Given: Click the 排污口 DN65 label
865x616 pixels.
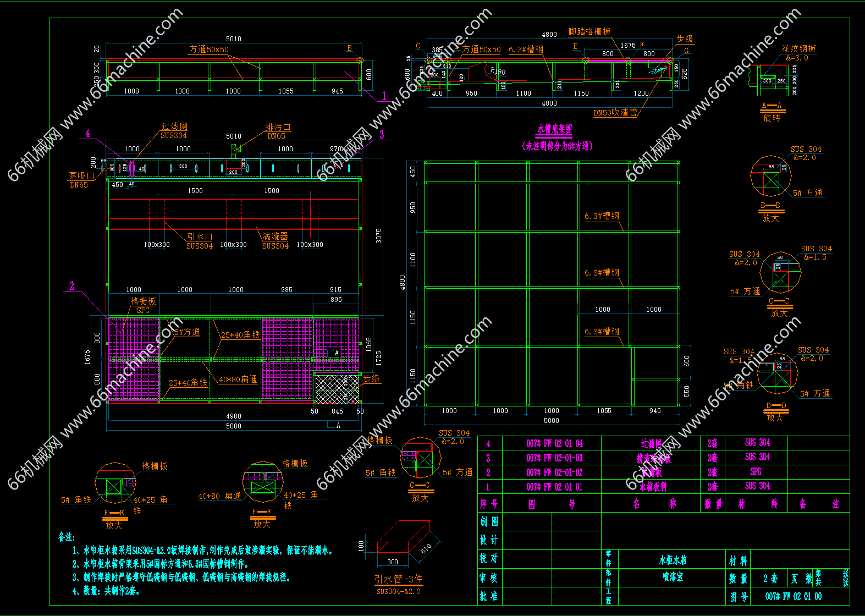Looking at the screenshot, I should pyautogui.click(x=277, y=131).
